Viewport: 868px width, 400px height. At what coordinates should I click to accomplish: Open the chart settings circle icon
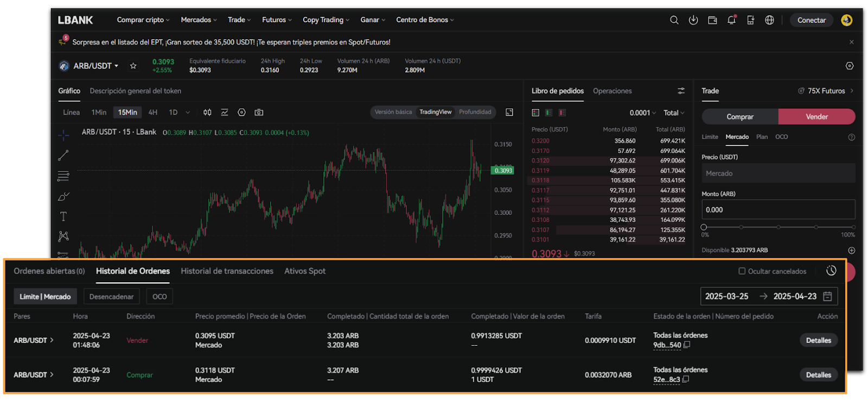242,112
